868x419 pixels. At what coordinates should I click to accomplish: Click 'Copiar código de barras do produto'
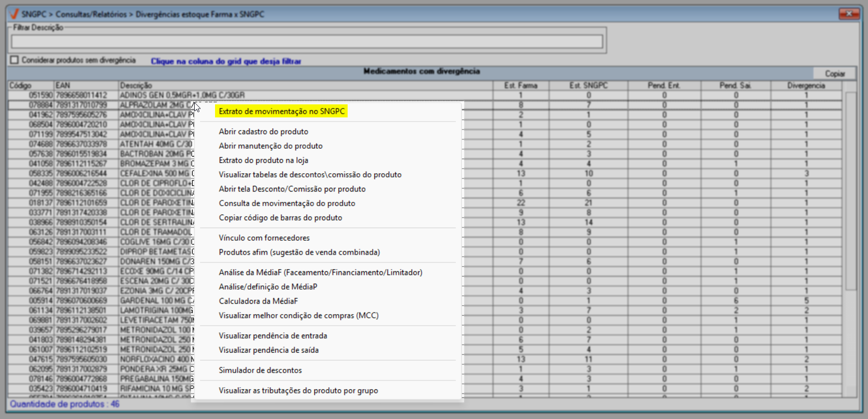tap(280, 218)
